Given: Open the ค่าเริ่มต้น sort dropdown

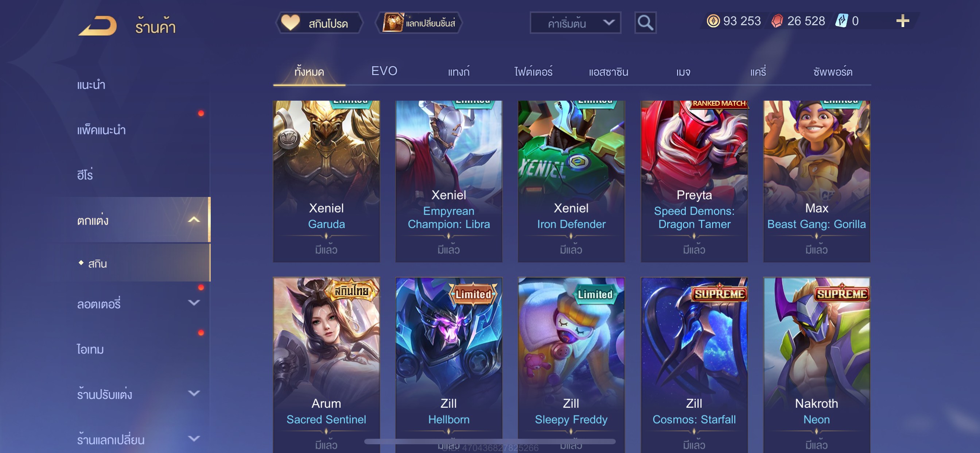Looking at the screenshot, I should tap(575, 23).
